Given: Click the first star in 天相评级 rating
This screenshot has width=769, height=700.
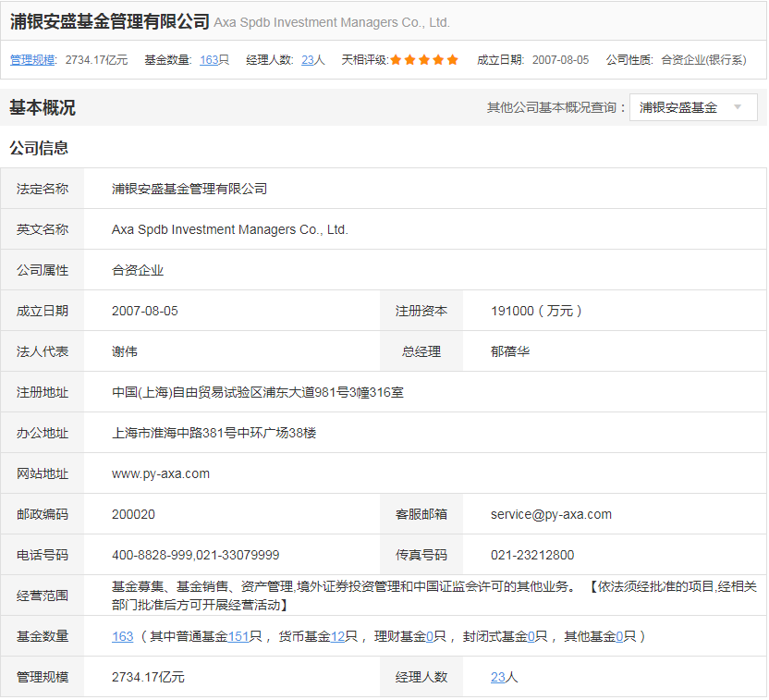Looking at the screenshot, I should [396, 60].
